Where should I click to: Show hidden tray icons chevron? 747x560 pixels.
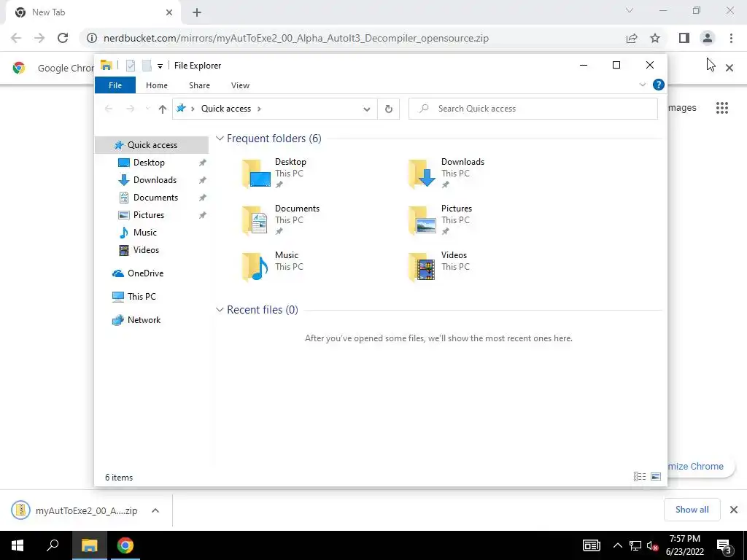[x=617, y=545]
